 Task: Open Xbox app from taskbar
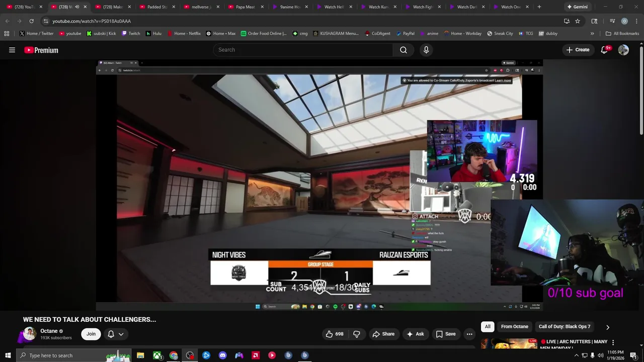[157, 355]
